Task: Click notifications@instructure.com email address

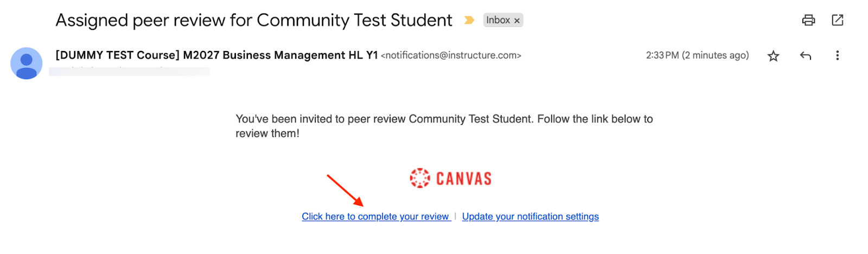Action: tap(451, 55)
